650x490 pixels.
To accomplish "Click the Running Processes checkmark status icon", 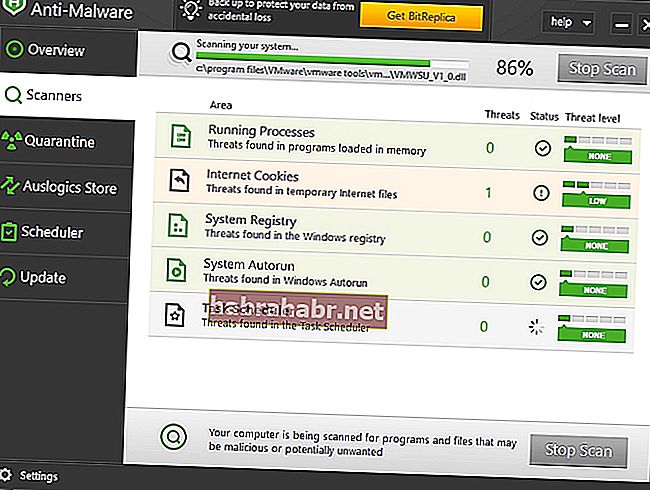I will point(542,148).
